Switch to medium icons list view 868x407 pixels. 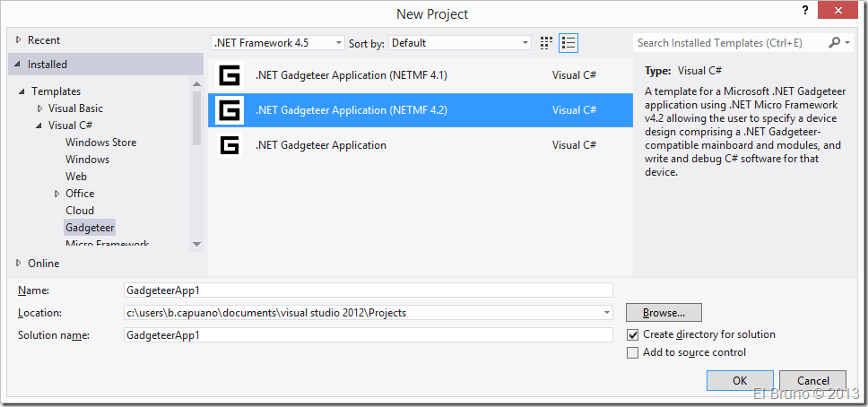pyautogui.click(x=568, y=43)
